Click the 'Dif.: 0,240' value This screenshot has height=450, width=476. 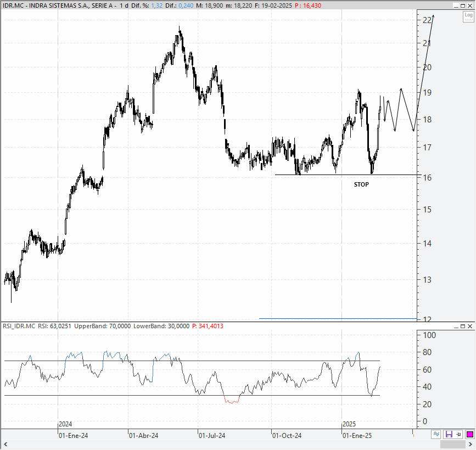(x=179, y=5)
